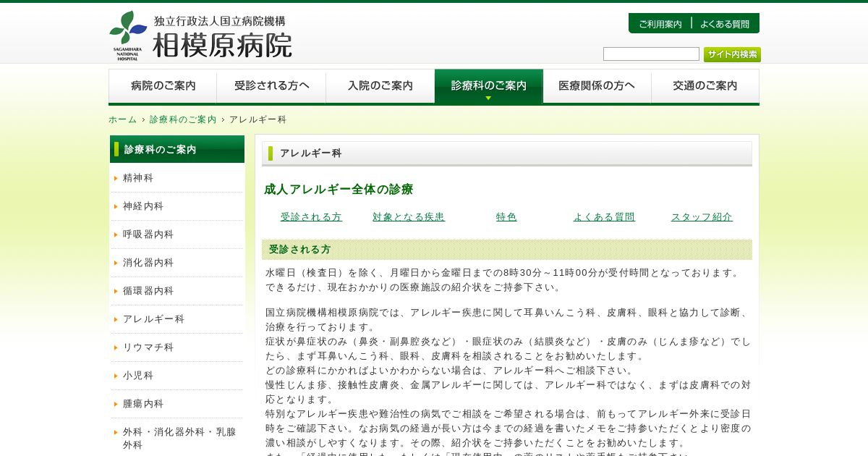
Task: Go to 診療科のご案内 breadcrumb link
Action: click(183, 119)
